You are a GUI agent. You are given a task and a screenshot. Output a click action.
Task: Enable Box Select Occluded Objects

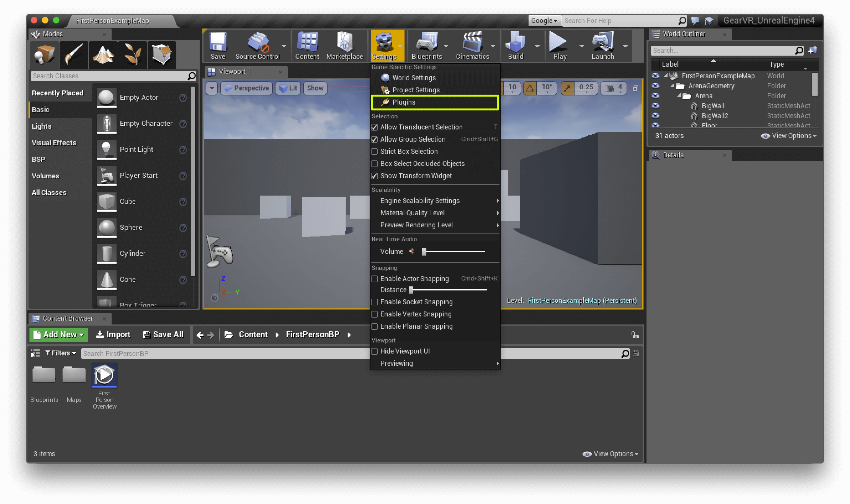coord(374,163)
